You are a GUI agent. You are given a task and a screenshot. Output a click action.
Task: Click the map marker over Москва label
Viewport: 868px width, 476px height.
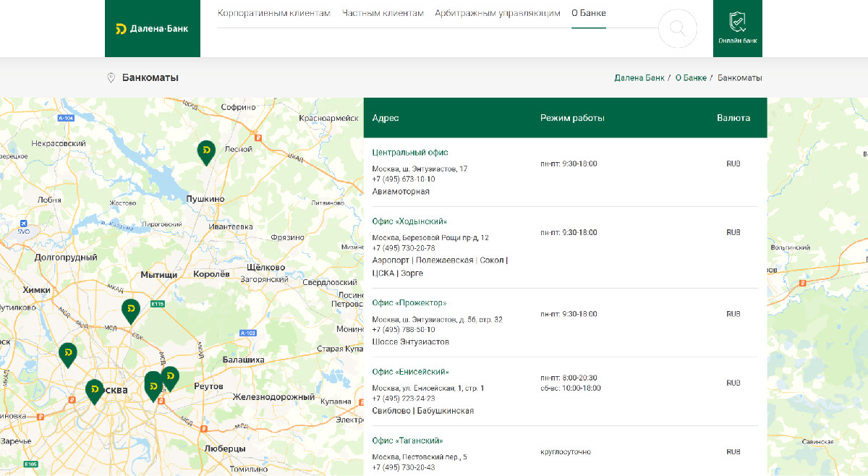click(94, 391)
